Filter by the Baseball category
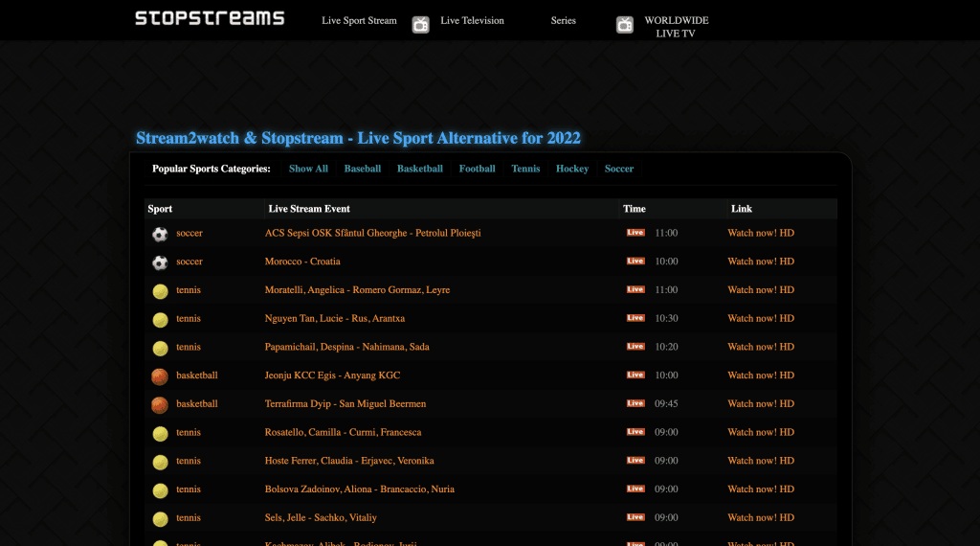The width and height of the screenshot is (980, 546). [363, 169]
